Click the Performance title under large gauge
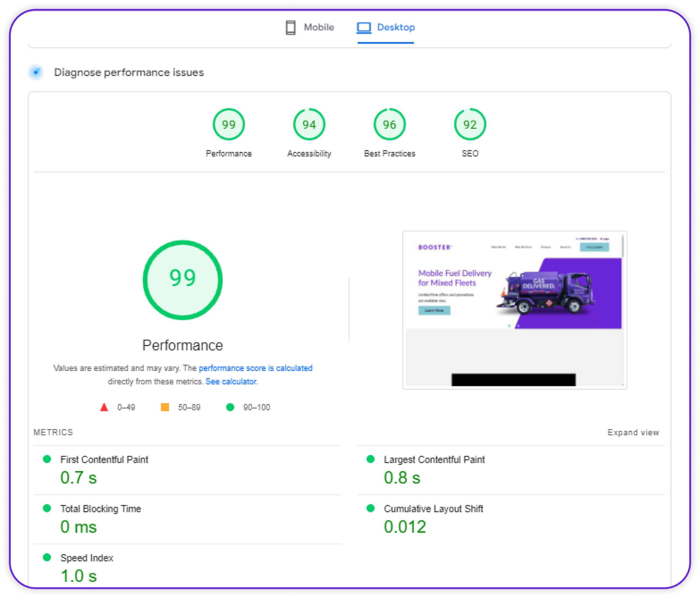The image size is (700, 598). coord(182,345)
